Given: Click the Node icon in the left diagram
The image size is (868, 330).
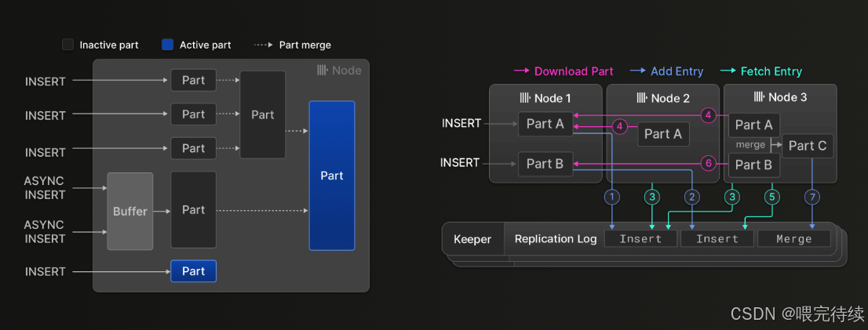Looking at the screenshot, I should point(323,71).
